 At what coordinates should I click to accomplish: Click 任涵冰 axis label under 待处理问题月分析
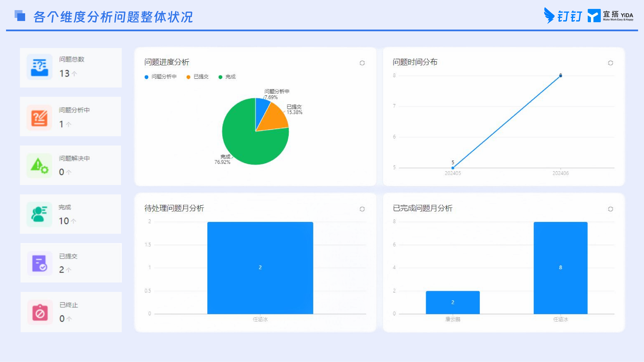[260, 319]
